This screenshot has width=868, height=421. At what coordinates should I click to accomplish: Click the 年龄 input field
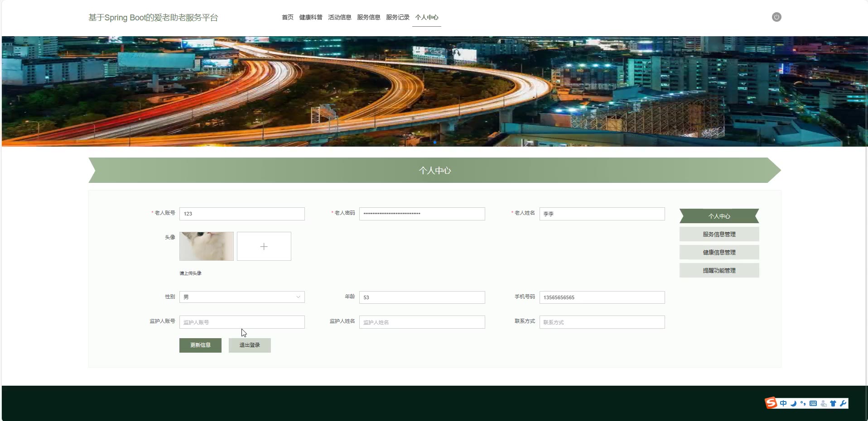pyautogui.click(x=422, y=297)
